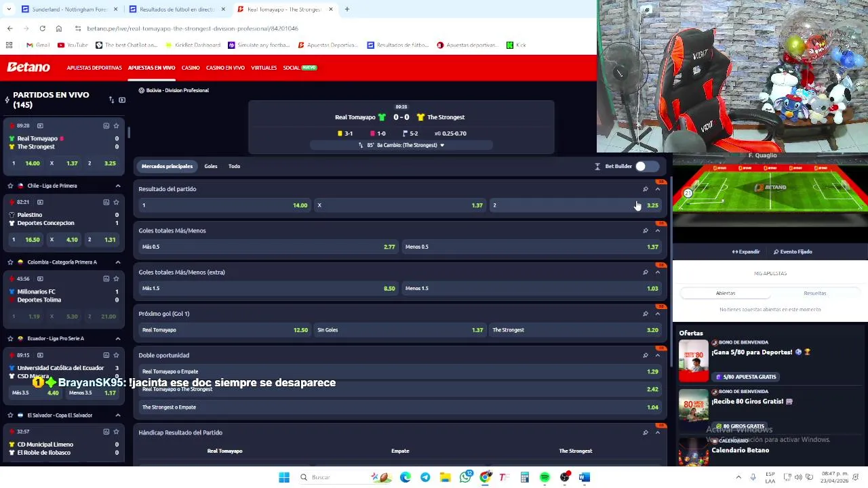Open Word from the taskbar
This screenshot has width=868, height=488.
point(585,477)
